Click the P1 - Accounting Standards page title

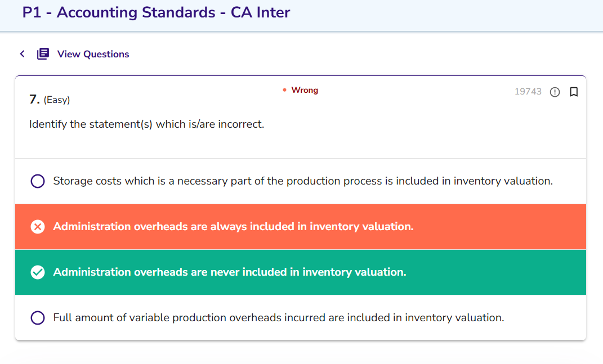pyautogui.click(x=156, y=12)
